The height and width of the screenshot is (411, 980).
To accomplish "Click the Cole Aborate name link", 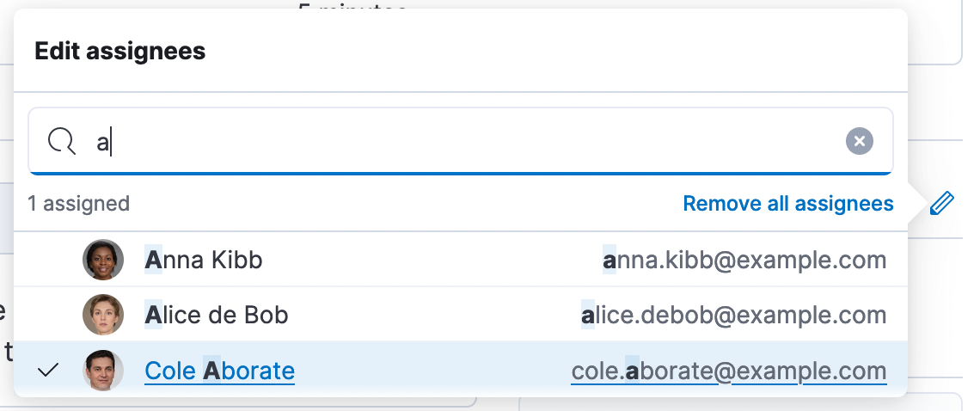I will click(x=219, y=371).
